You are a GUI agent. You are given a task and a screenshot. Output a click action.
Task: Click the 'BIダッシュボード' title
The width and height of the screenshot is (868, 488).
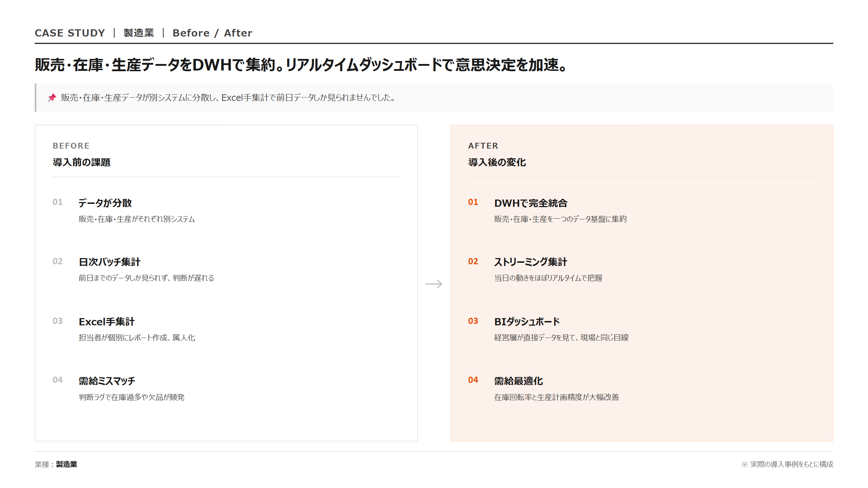click(x=527, y=321)
